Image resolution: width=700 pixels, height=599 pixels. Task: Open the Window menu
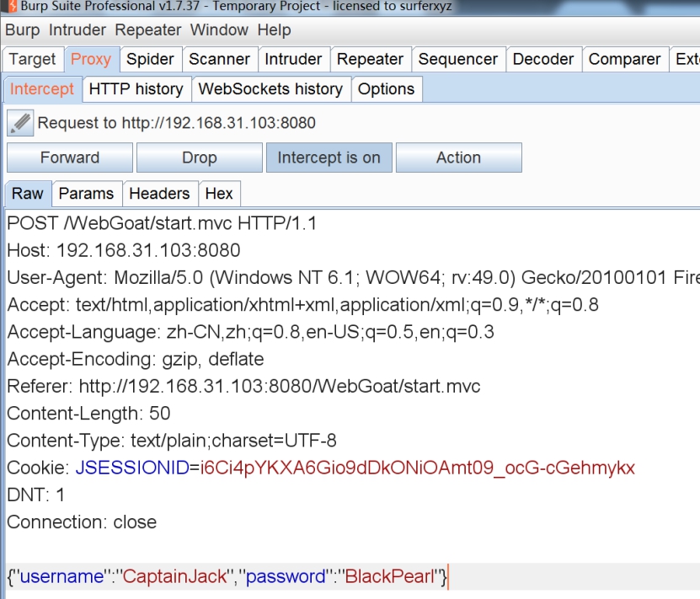pyautogui.click(x=219, y=29)
